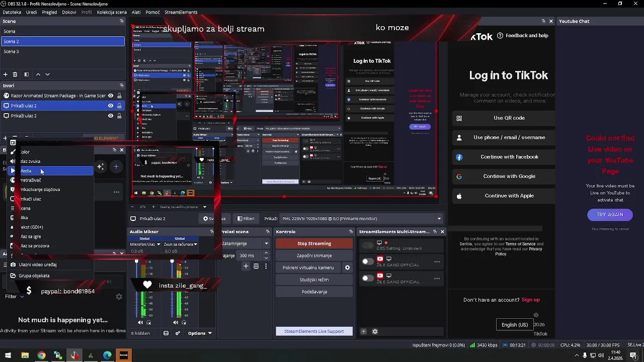The width and height of the screenshot is (644, 362).
Task: Move scene down with the down arrow icon
Action: point(47,74)
